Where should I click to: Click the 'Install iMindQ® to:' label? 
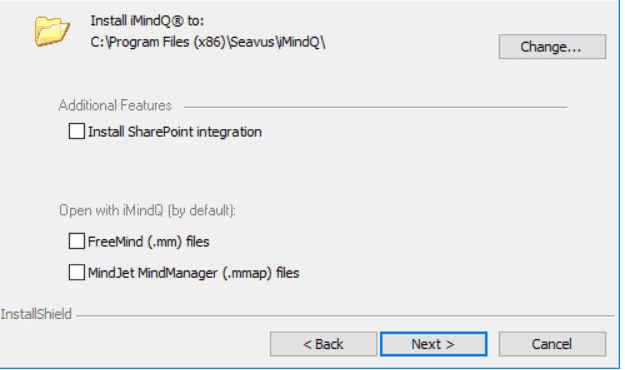click(x=147, y=21)
